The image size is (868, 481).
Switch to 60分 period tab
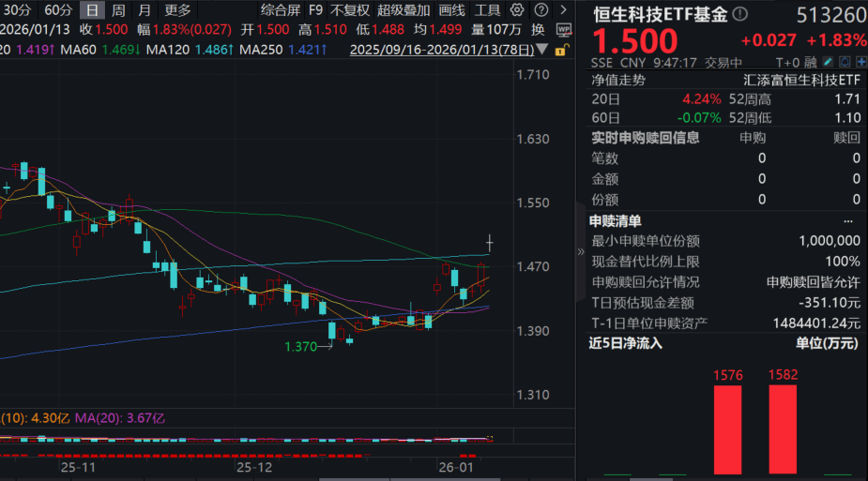58,10
